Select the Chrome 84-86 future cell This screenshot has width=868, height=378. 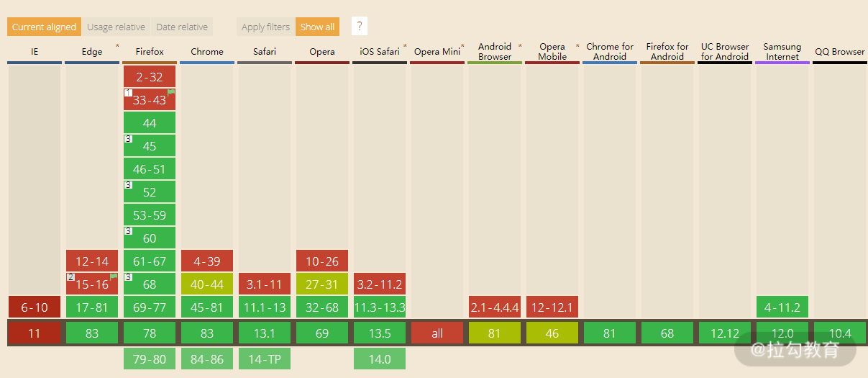tap(207, 359)
